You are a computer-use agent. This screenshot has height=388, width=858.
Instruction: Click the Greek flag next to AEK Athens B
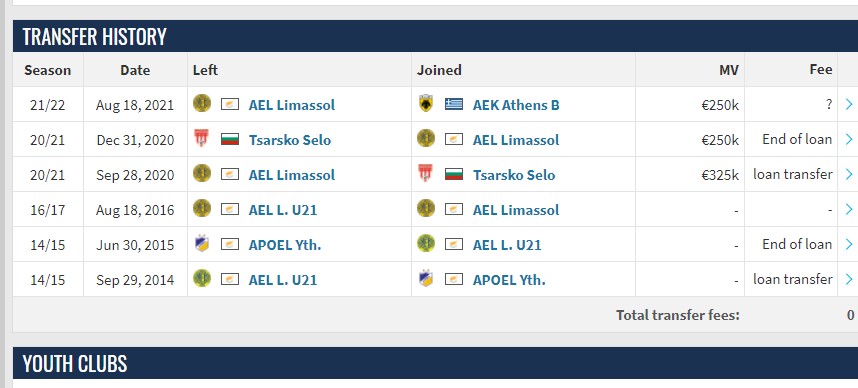point(454,104)
